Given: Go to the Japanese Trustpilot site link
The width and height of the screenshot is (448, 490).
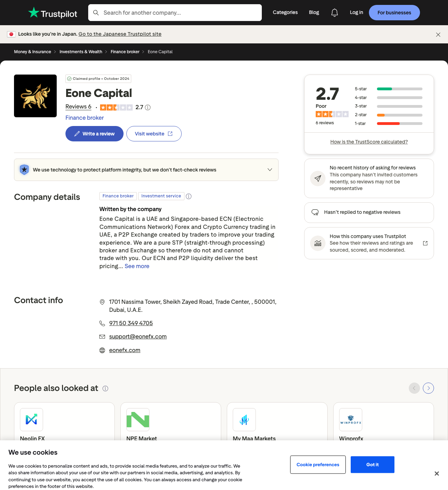Looking at the screenshot, I should click(120, 34).
